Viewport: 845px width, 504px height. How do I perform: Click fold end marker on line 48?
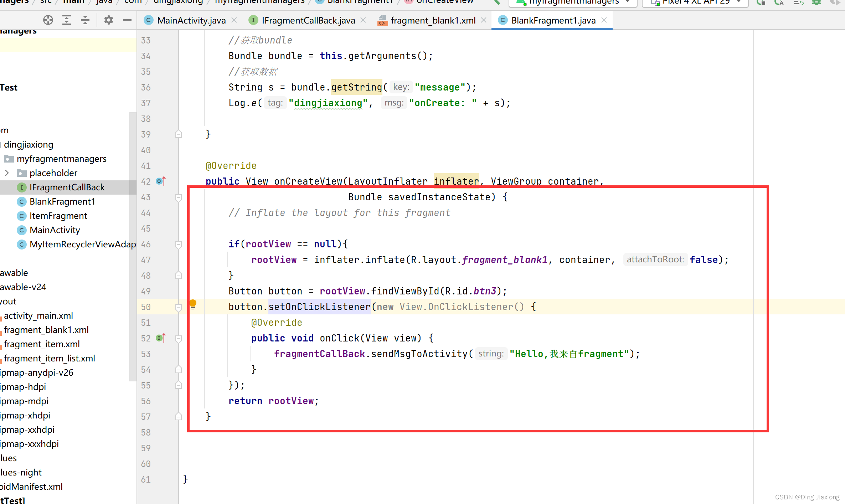pyautogui.click(x=179, y=275)
